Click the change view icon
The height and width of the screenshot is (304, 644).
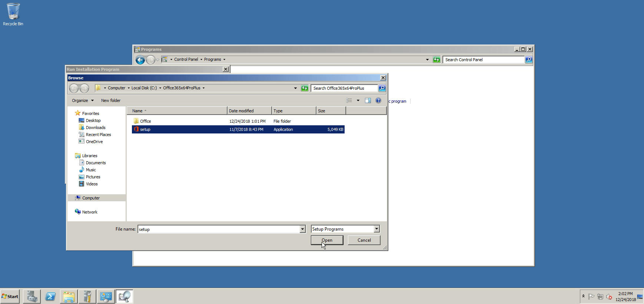pos(349,100)
